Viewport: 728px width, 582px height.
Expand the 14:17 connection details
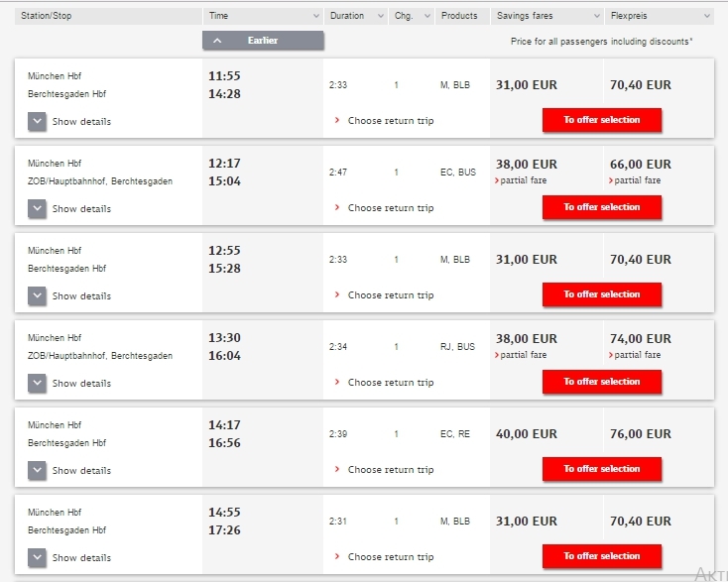tap(37, 470)
